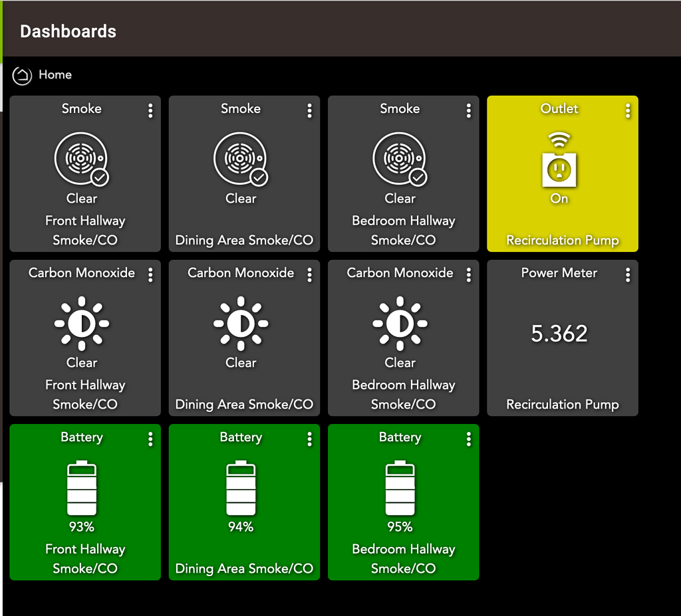Click the Front Hallway battery icon
The image size is (681, 616).
coord(82,488)
